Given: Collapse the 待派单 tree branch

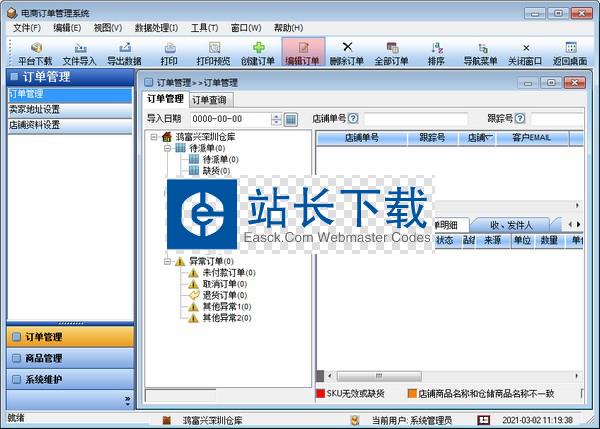Looking at the screenshot, I should pos(167,148).
